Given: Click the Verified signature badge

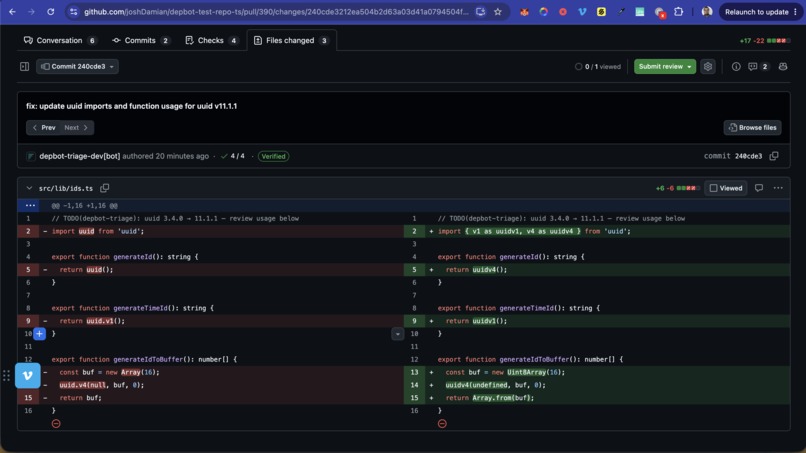Looking at the screenshot, I should click(x=273, y=156).
